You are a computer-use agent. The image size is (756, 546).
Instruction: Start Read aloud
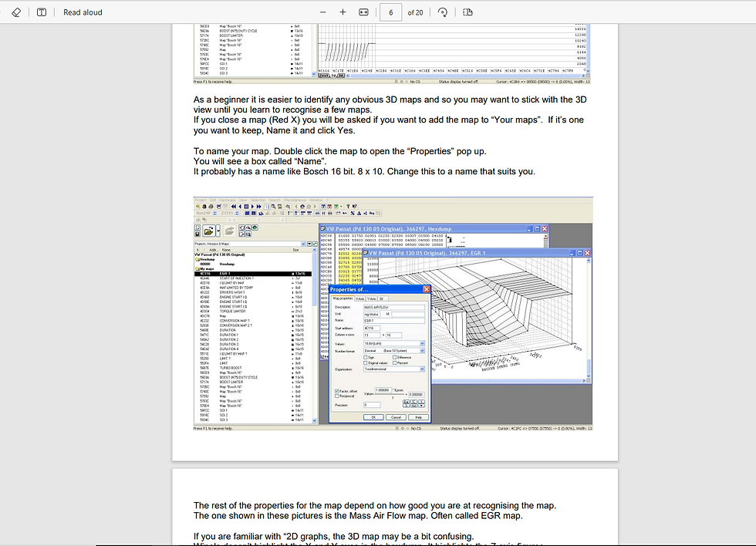(83, 12)
